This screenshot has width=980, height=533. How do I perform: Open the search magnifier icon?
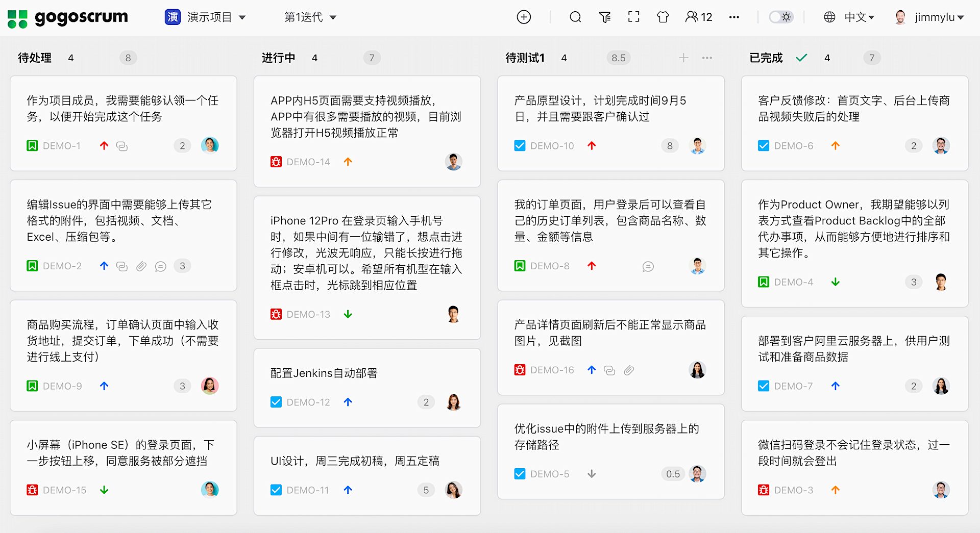(x=575, y=17)
